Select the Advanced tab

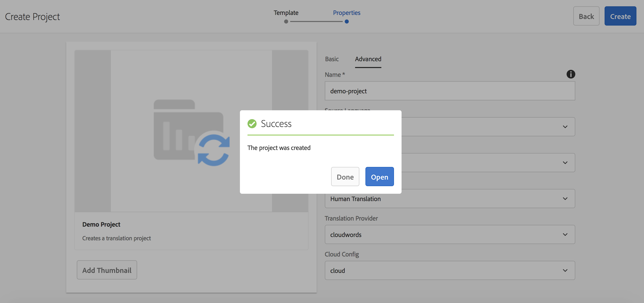(368, 59)
